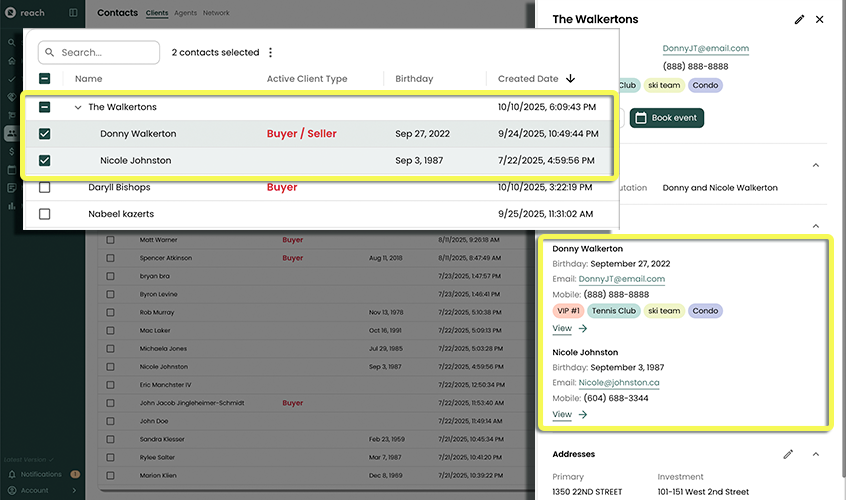This screenshot has width=846, height=500.
Task: Click into the contacts Search field
Action: [x=107, y=53]
